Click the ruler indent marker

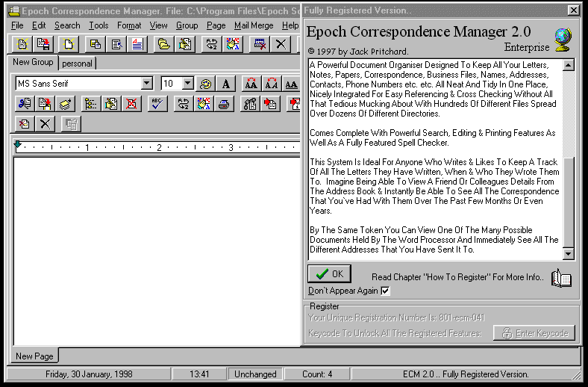pyautogui.click(x=17, y=145)
